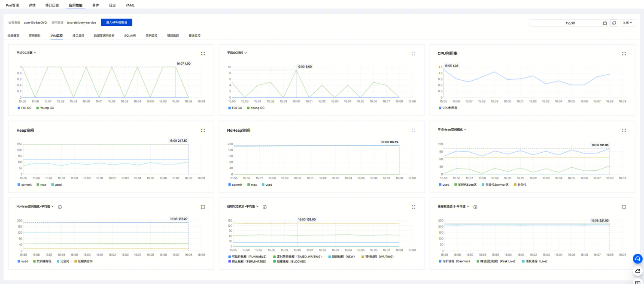Open the 应用拓扑 sub-tab

pos(35,36)
